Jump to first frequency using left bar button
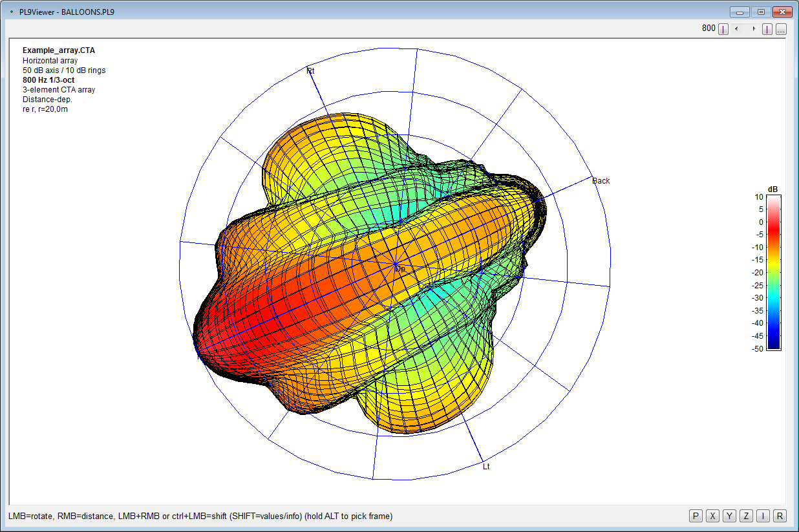Image resolution: width=799 pixels, height=532 pixels. point(723,29)
